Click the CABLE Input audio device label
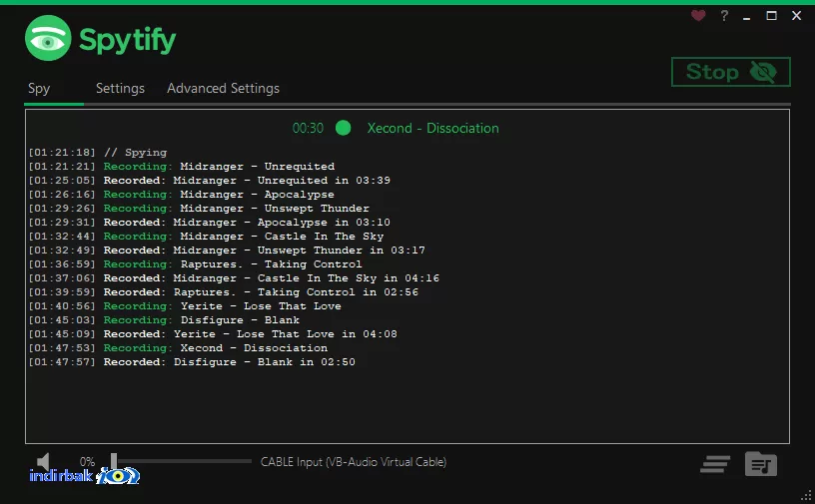The width and height of the screenshot is (815, 504). point(354,462)
